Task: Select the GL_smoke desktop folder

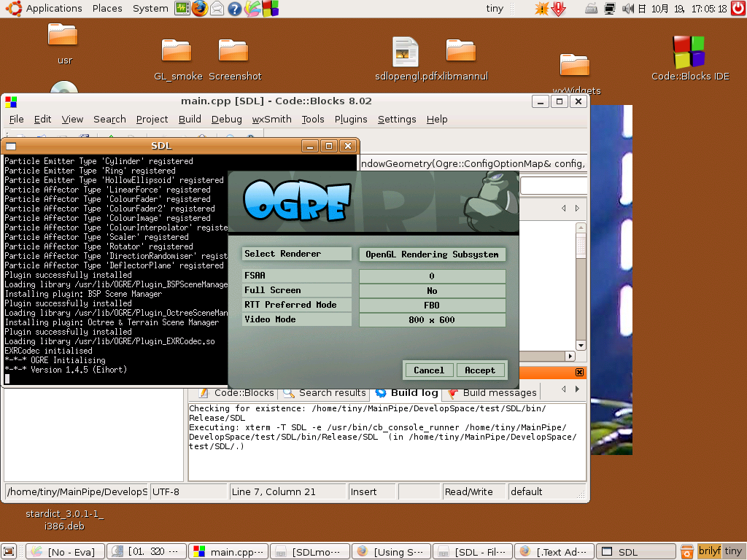Action: click(178, 59)
